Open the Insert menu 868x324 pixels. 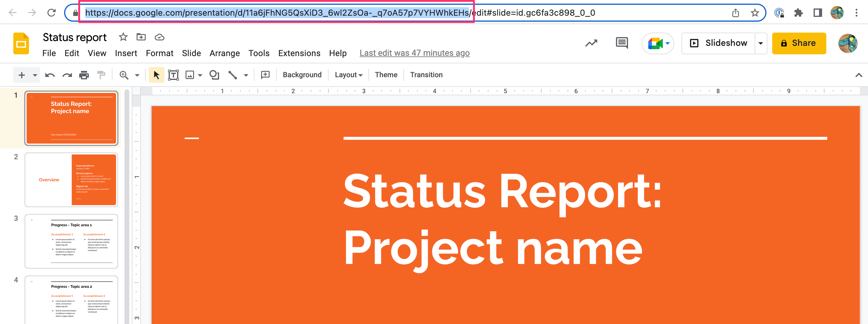(126, 53)
